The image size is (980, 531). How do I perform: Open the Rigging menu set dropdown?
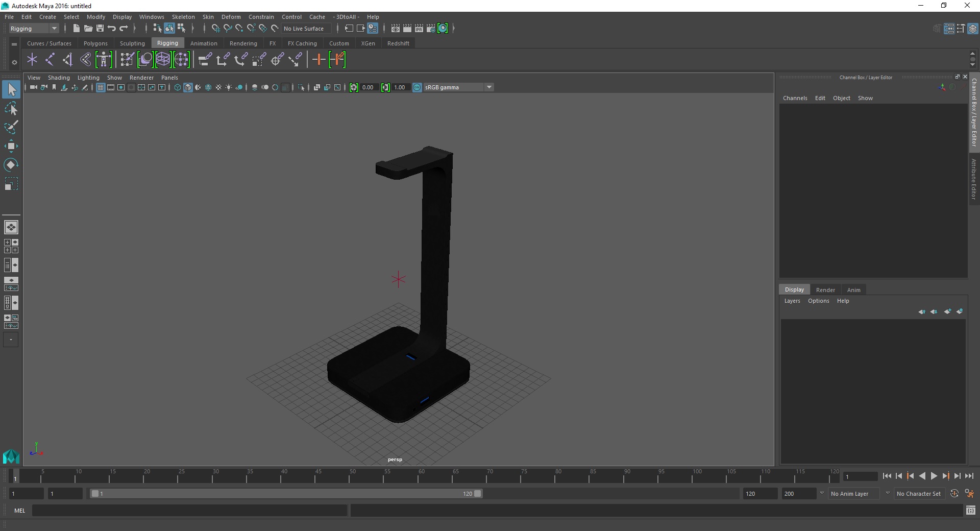point(34,29)
